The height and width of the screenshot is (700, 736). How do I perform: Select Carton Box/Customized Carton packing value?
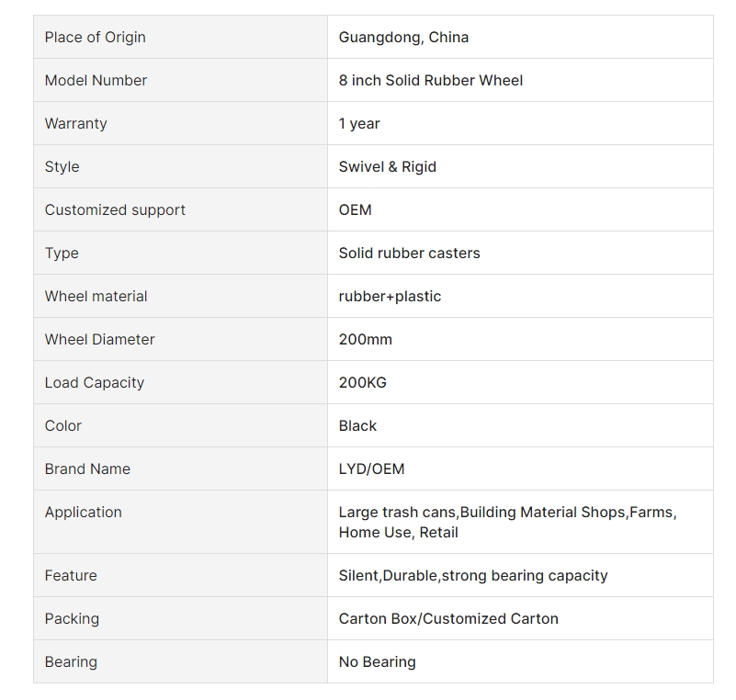click(x=448, y=618)
